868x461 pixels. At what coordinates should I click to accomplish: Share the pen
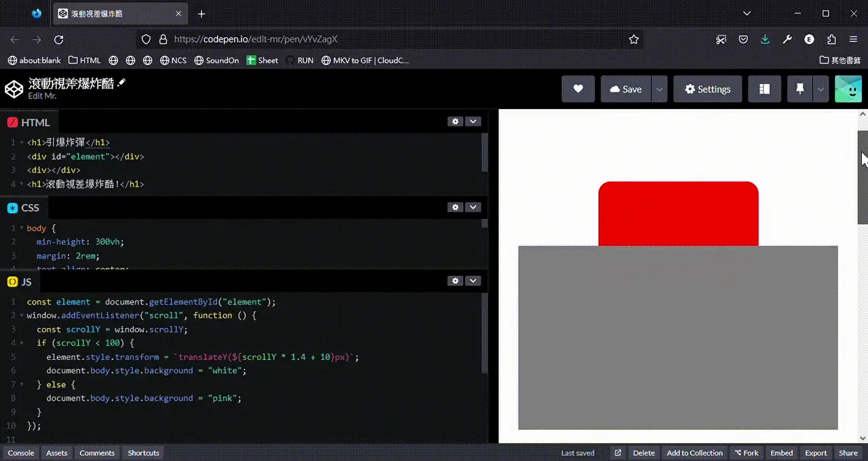(848, 453)
